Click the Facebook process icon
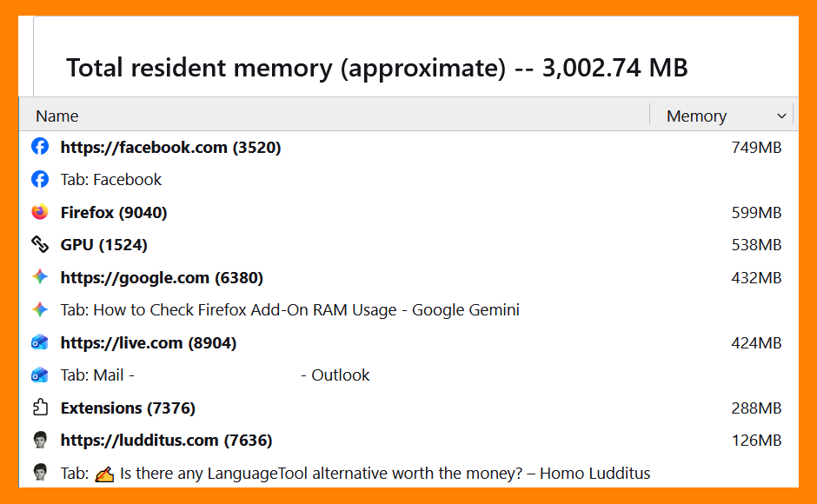 point(40,147)
